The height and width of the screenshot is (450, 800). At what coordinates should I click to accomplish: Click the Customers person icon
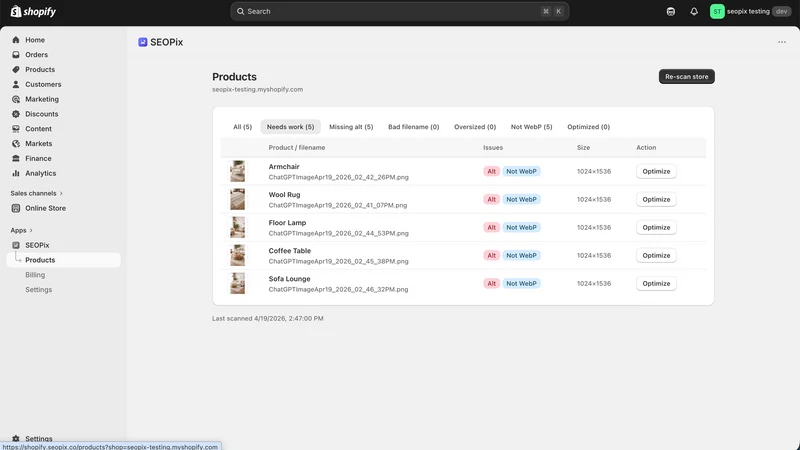coord(16,84)
